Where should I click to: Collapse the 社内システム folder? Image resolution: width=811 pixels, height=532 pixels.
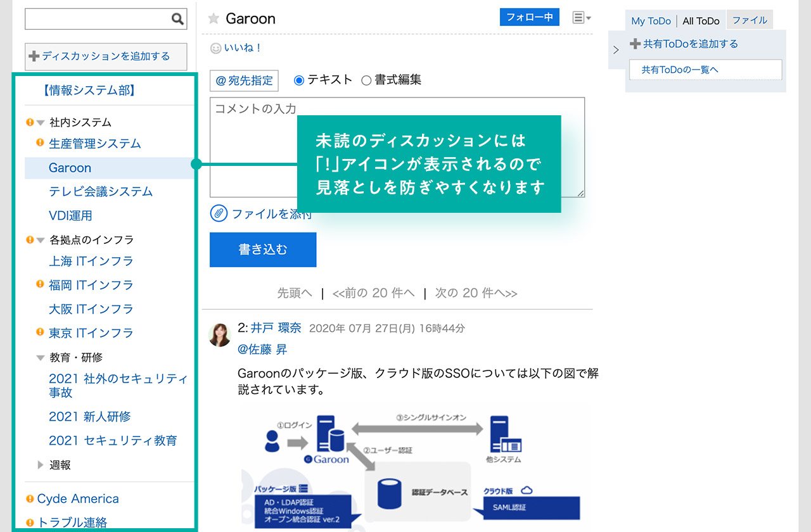pos(40,123)
